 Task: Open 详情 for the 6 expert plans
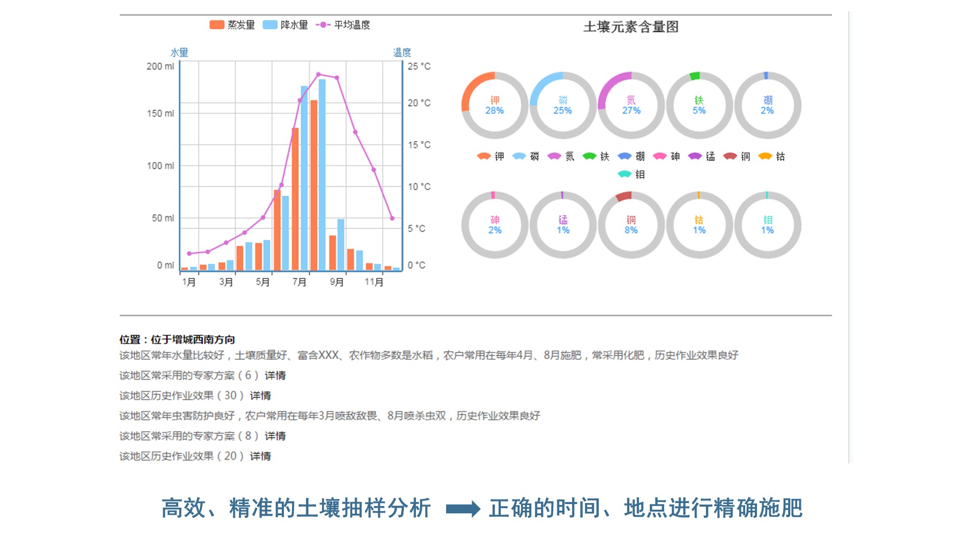click(x=275, y=375)
